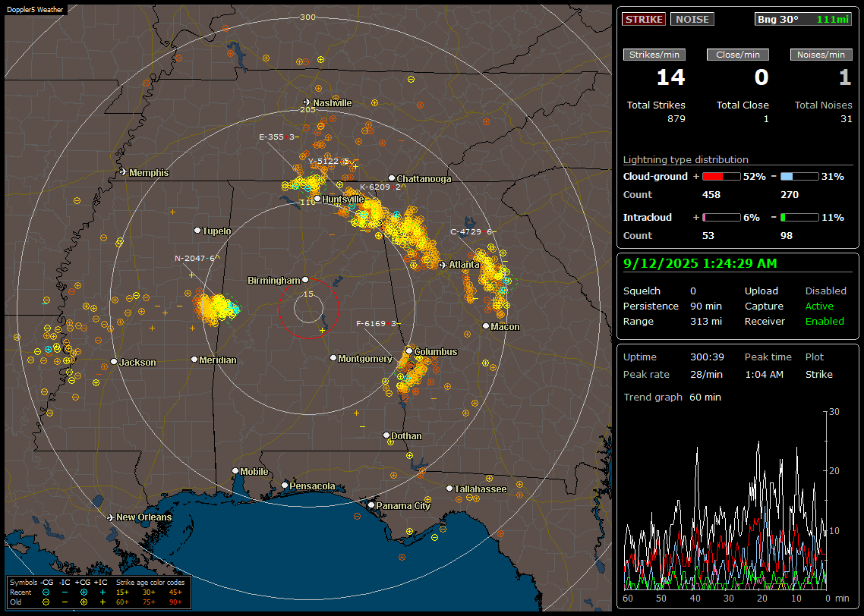Click the positive cloud-ground red bar
Viewport: 864px width, 616px height.
(721, 177)
